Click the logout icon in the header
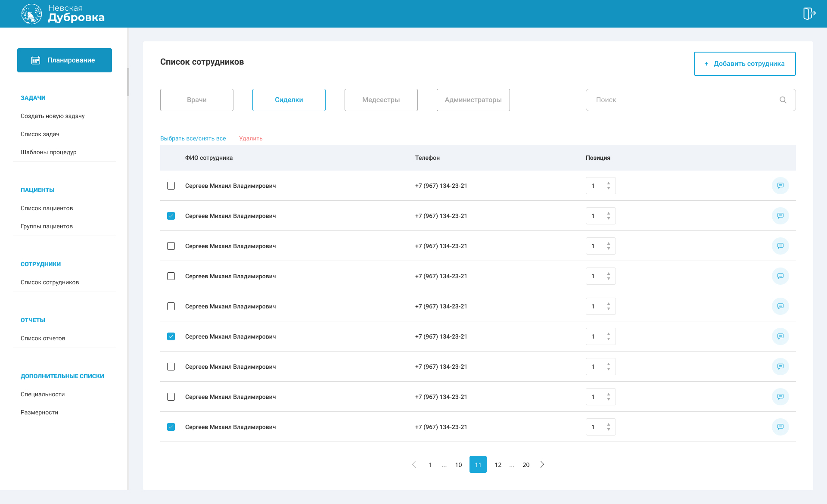The height and width of the screenshot is (504, 827). coord(809,14)
